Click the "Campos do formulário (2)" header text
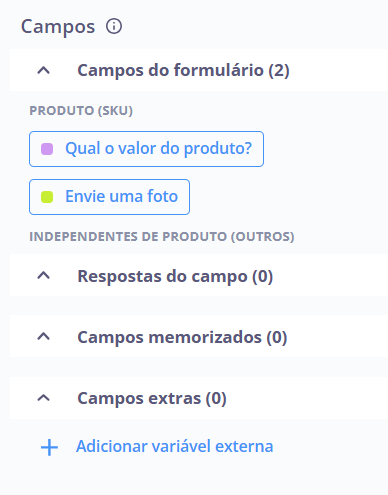The width and height of the screenshot is (388, 495). click(x=183, y=70)
